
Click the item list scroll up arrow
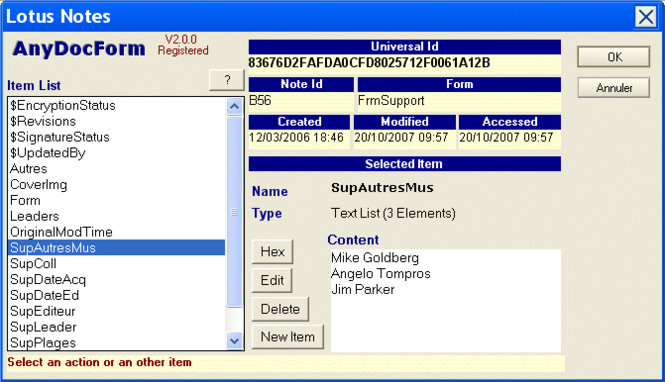[235, 106]
